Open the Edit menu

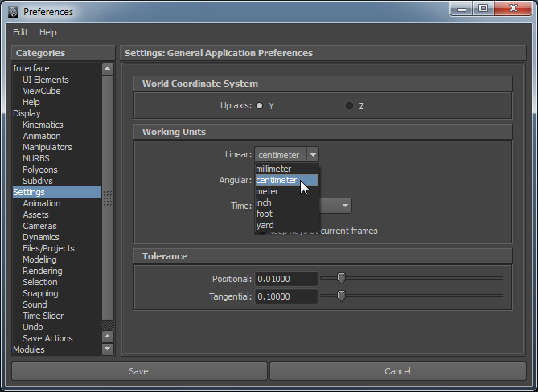tap(20, 32)
